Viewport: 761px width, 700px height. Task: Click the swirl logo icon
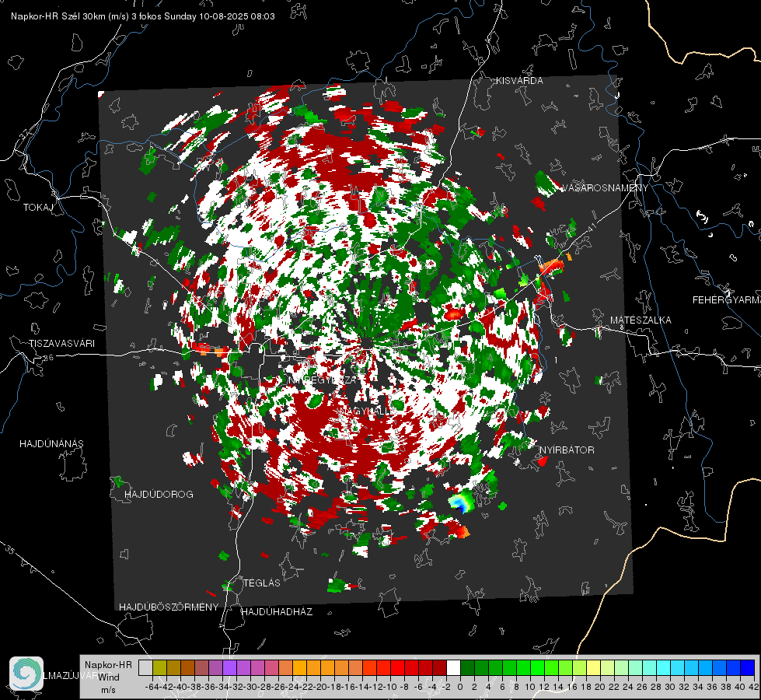coord(26,674)
